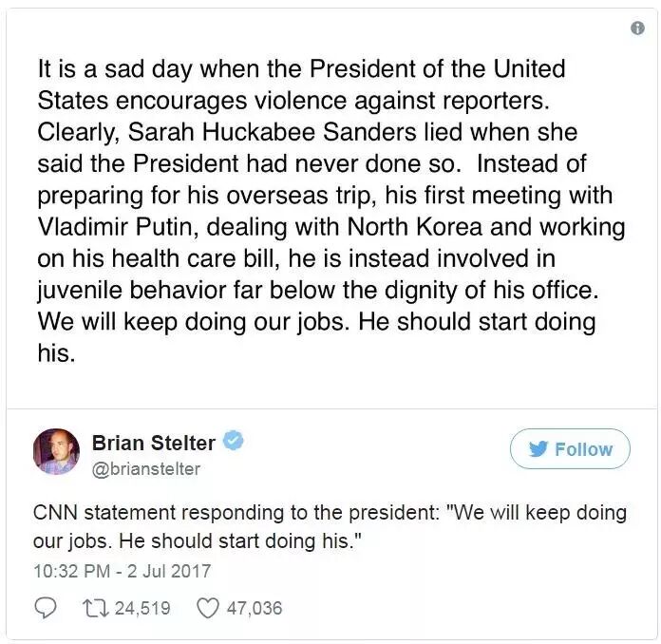Click the final word 'his.' of statement

56,353
